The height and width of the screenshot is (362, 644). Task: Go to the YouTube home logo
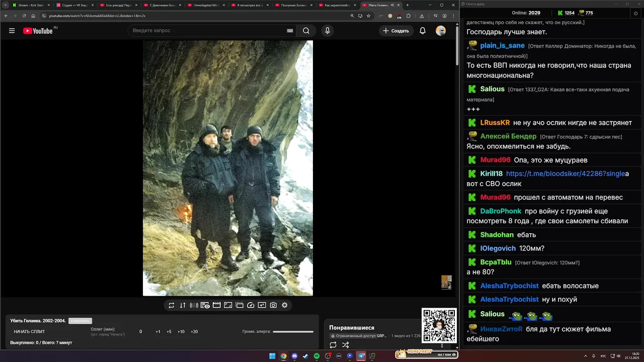(38, 31)
